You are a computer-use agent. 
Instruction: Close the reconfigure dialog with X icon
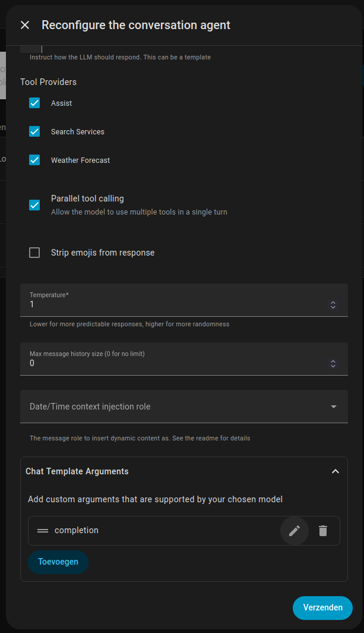click(x=25, y=25)
